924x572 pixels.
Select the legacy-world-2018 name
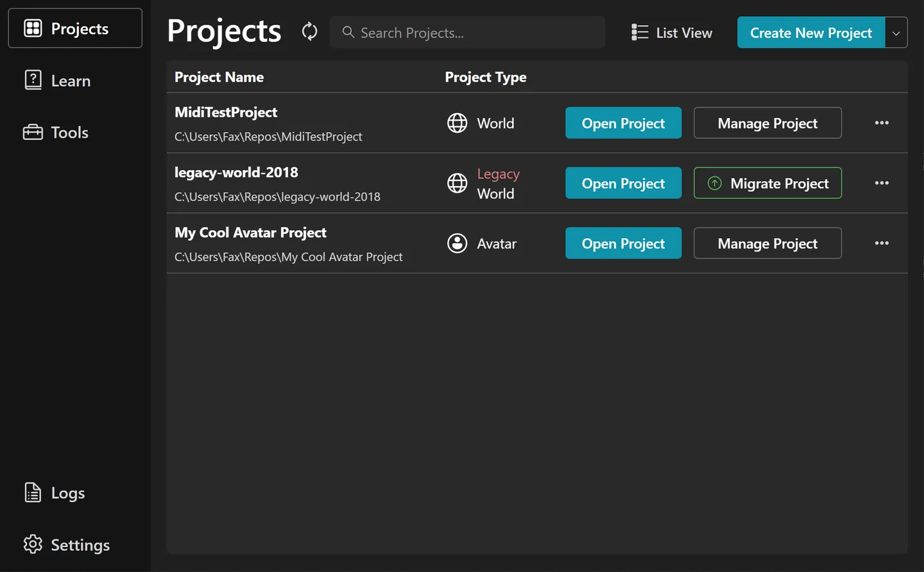[236, 172]
